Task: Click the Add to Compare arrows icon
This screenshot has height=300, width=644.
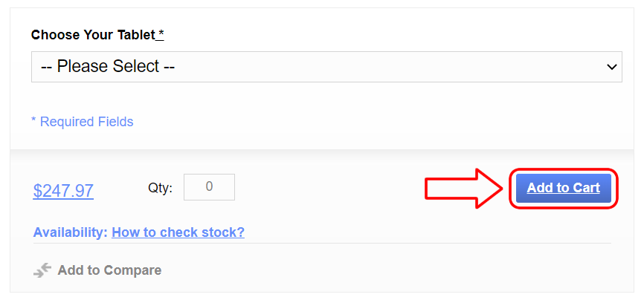Action: [42, 270]
